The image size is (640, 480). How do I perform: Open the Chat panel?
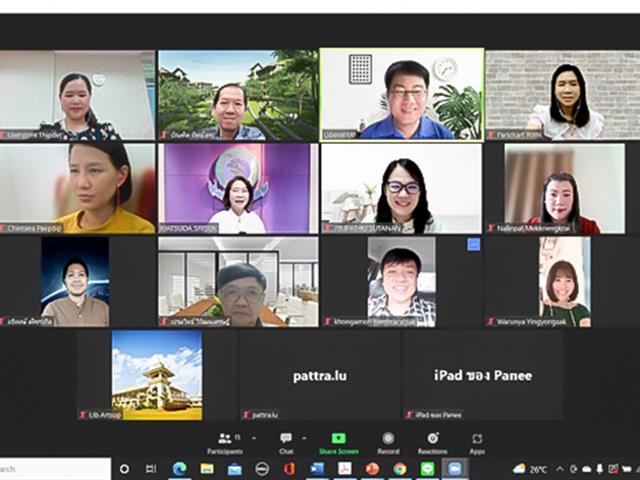(x=286, y=444)
